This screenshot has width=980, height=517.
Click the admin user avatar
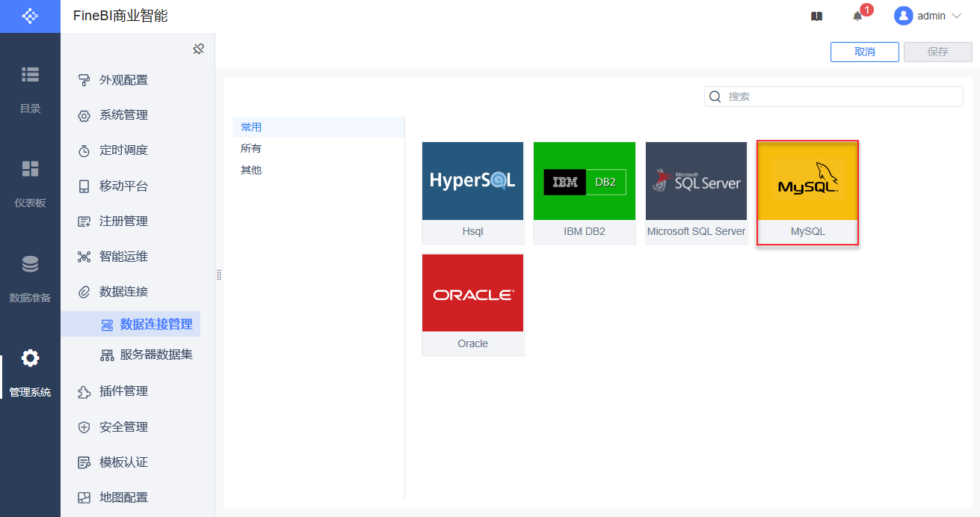coord(904,16)
